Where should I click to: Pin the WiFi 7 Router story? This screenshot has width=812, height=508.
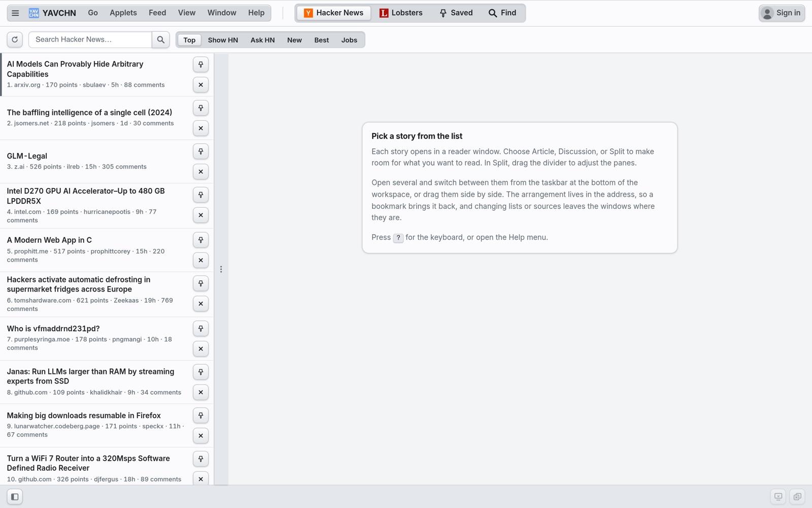click(201, 459)
